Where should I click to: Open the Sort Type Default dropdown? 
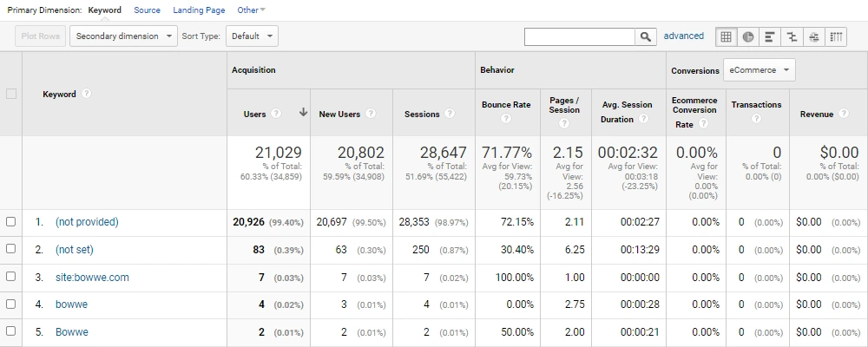[252, 36]
